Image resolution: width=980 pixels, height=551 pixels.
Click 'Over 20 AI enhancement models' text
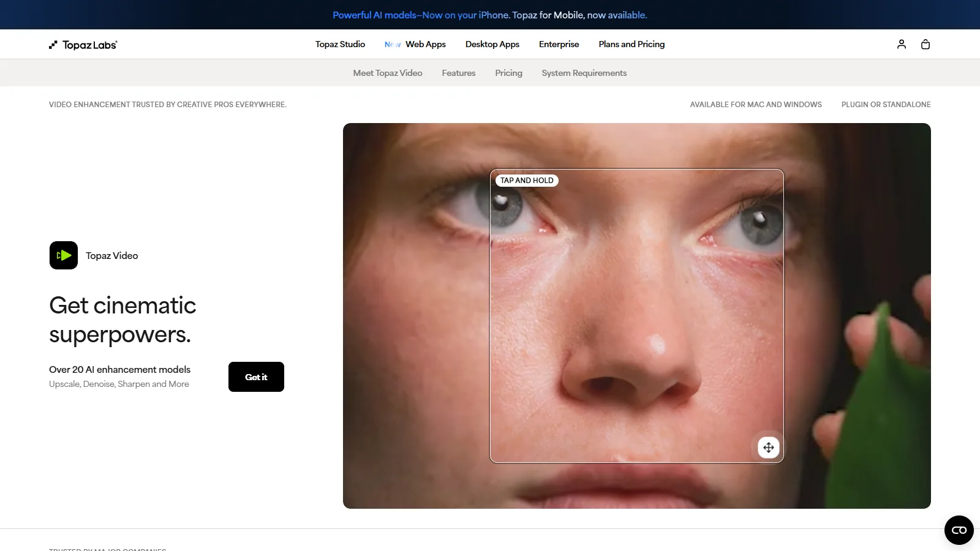pos(120,369)
